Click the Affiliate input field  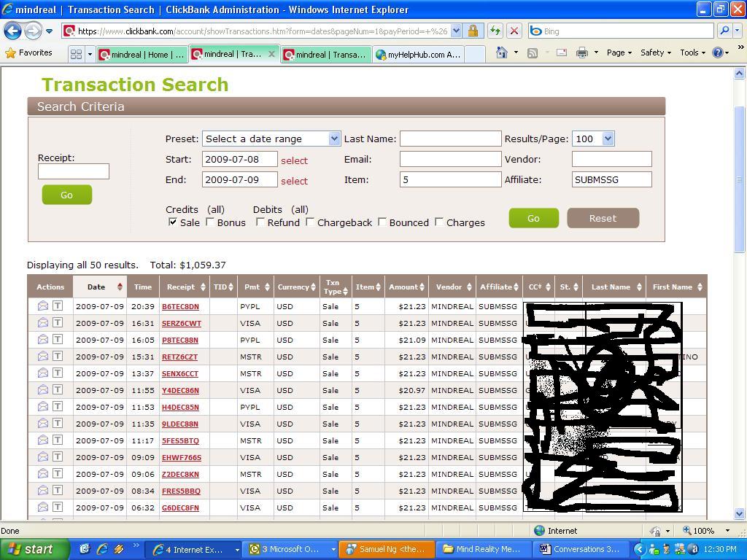611,179
